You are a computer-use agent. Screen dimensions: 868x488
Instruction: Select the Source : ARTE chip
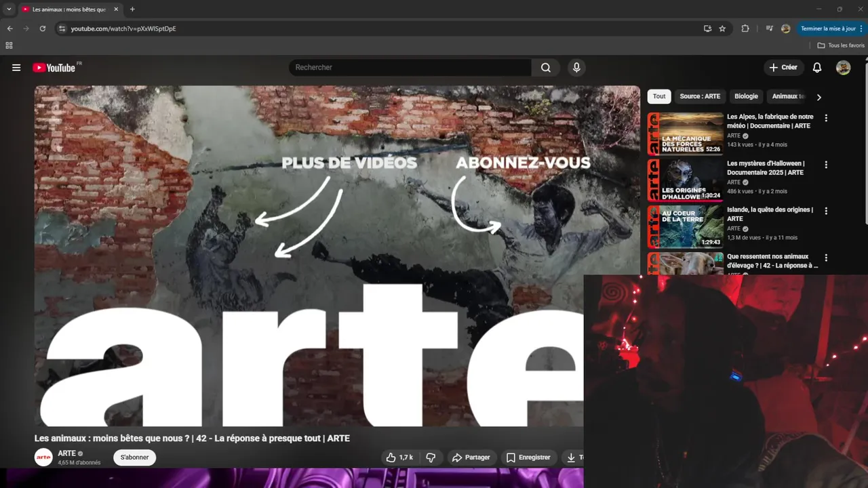700,96
